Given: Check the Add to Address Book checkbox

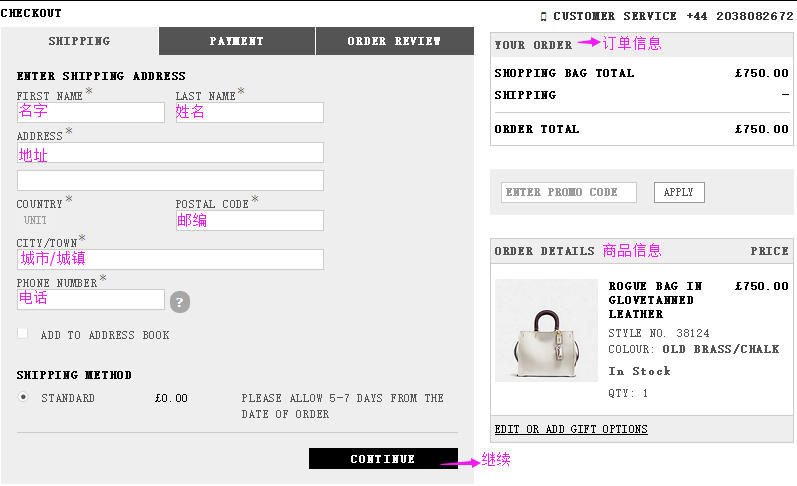Looking at the screenshot, I should (22, 333).
